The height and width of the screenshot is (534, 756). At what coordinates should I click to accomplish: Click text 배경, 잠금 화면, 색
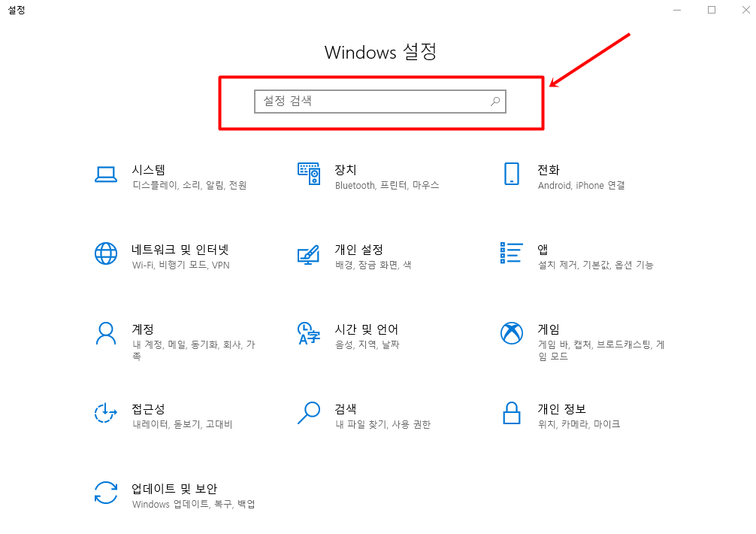[373, 265]
